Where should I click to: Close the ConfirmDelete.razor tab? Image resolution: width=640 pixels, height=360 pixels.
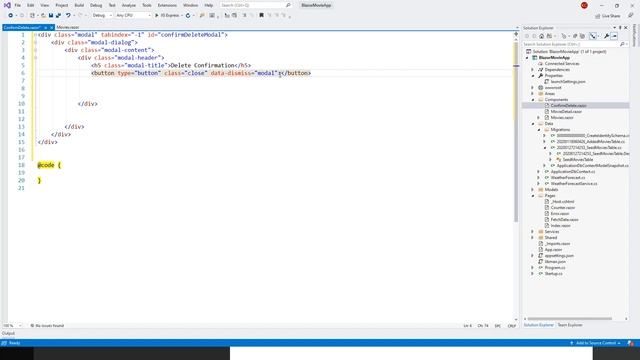pyautogui.click(x=52, y=27)
